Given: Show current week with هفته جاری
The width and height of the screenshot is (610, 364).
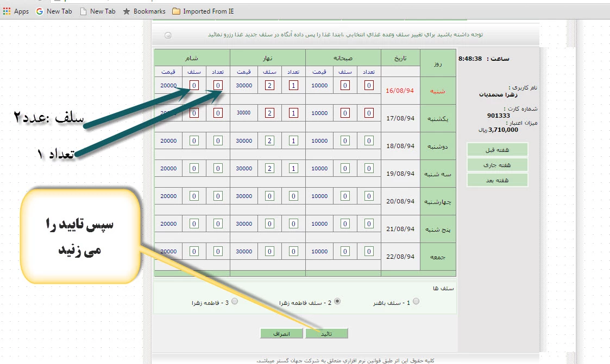Looking at the screenshot, I should (x=497, y=165).
